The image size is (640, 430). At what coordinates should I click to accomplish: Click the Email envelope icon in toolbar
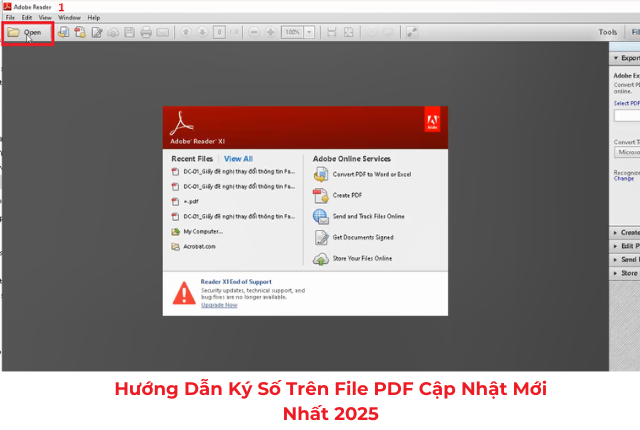[162, 32]
